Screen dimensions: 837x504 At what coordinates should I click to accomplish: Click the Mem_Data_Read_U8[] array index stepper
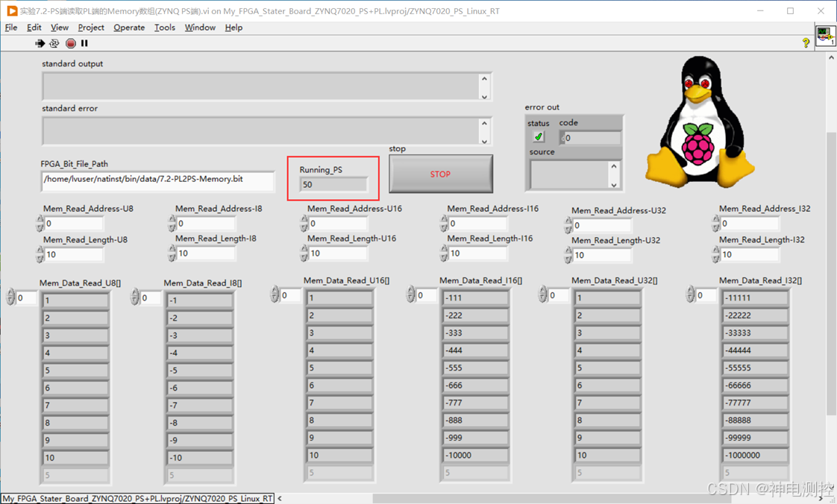click(x=10, y=297)
